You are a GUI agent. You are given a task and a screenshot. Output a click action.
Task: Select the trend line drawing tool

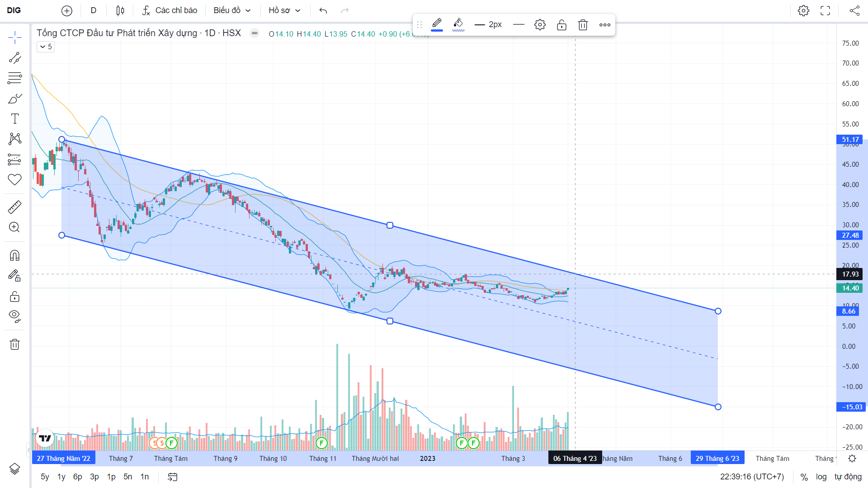click(x=14, y=58)
